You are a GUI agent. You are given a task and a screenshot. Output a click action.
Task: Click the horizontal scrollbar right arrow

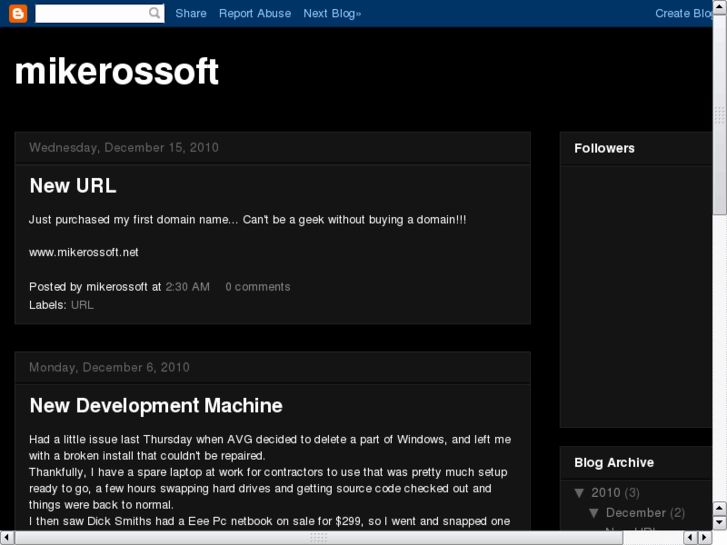coord(703,537)
